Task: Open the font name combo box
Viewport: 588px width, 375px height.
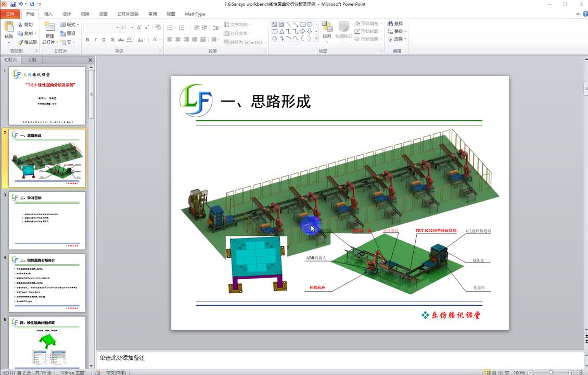Action: [101, 28]
